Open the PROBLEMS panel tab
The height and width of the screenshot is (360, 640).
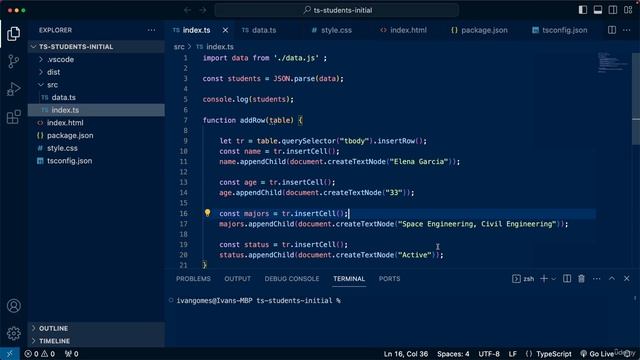193,279
